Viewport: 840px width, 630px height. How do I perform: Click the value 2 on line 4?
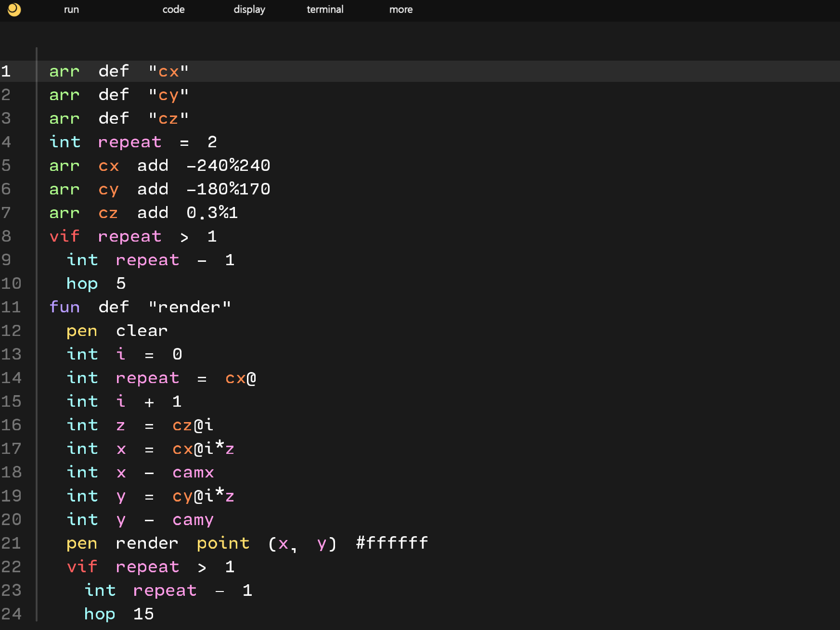click(x=212, y=142)
